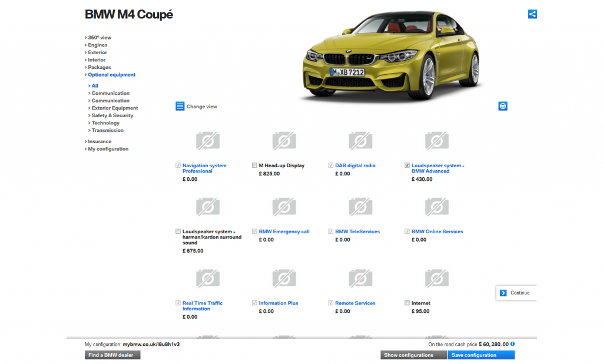
Task: Expand the Engines section in sidebar
Action: click(x=97, y=45)
